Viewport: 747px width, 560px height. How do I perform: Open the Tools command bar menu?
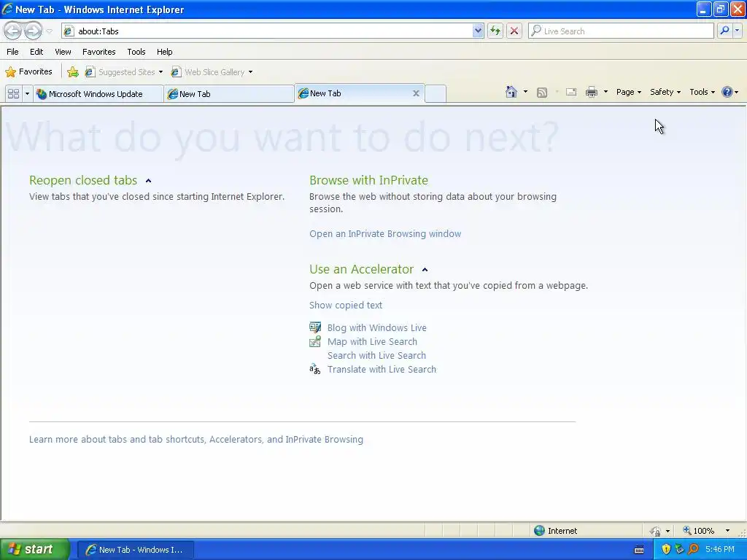(702, 92)
